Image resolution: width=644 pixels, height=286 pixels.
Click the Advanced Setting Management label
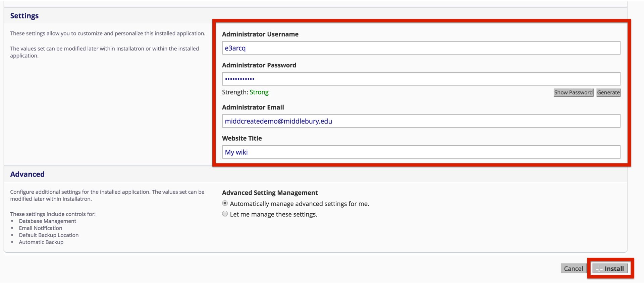pos(270,193)
